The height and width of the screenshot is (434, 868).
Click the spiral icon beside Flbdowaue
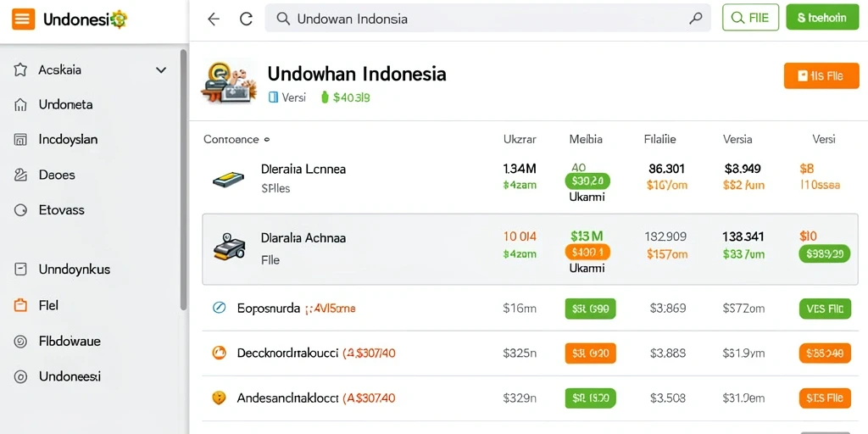[20, 342]
